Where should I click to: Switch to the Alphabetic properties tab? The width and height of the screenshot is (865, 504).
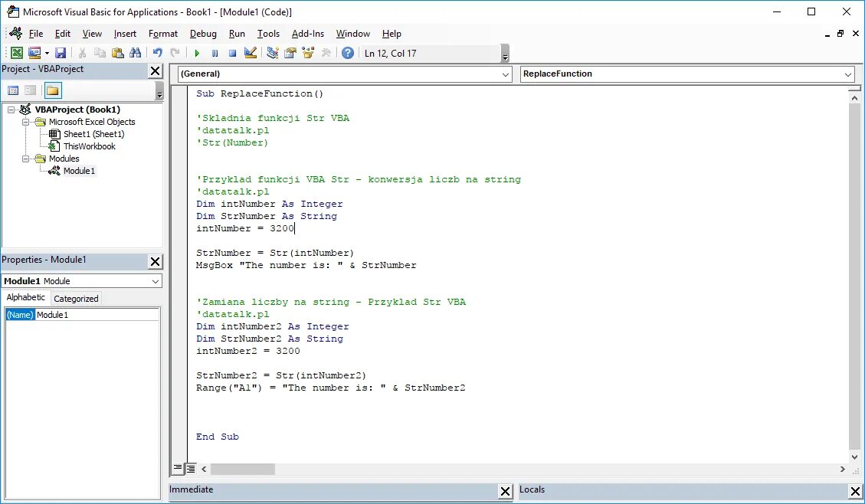pyautogui.click(x=26, y=297)
